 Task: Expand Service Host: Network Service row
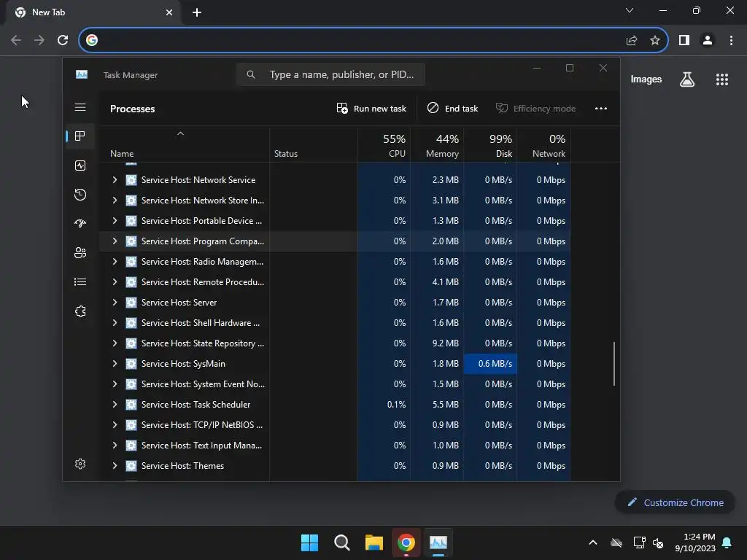click(115, 180)
